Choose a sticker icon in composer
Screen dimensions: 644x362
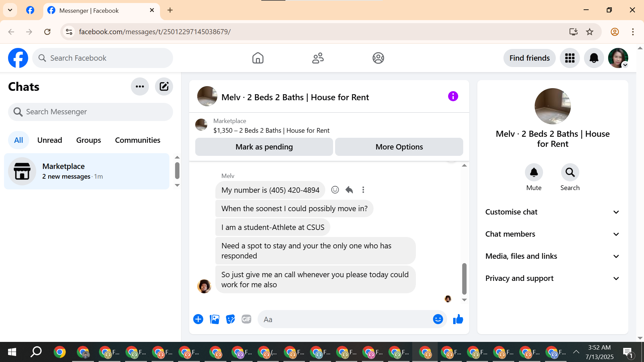(x=230, y=319)
